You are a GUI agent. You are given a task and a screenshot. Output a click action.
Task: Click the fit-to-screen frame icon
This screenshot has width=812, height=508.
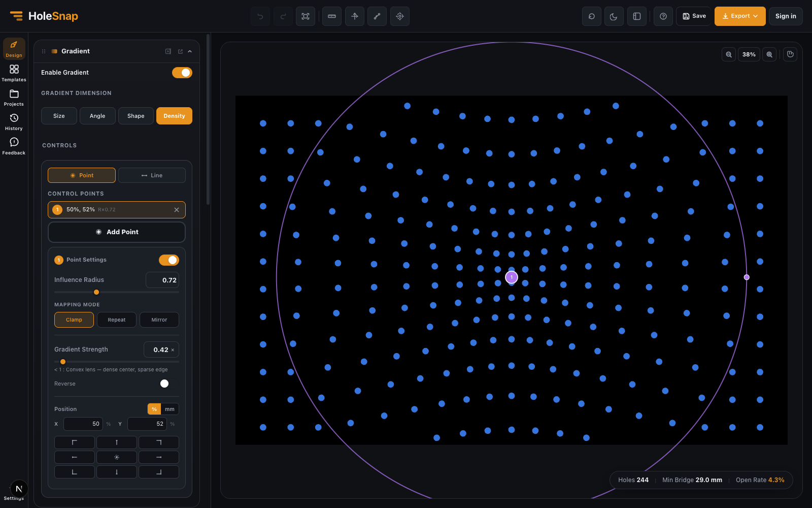306,16
